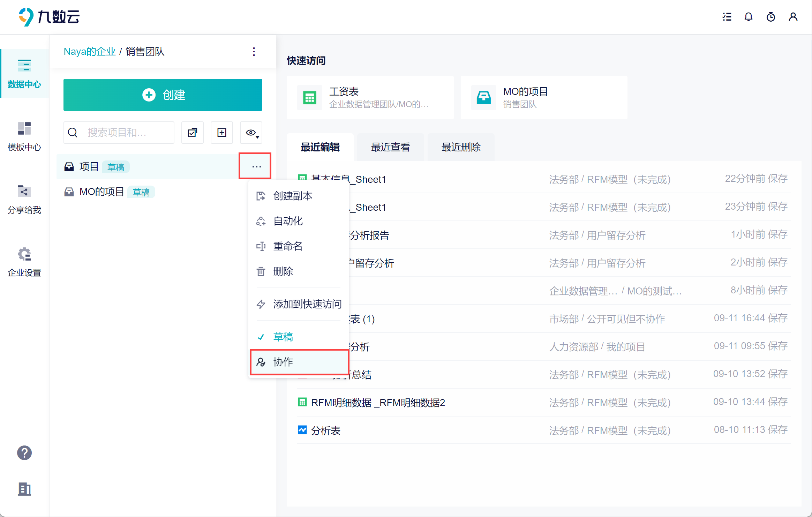Open the eye visibility filter dropdown
Image resolution: width=812 pixels, height=517 pixels.
(251, 133)
